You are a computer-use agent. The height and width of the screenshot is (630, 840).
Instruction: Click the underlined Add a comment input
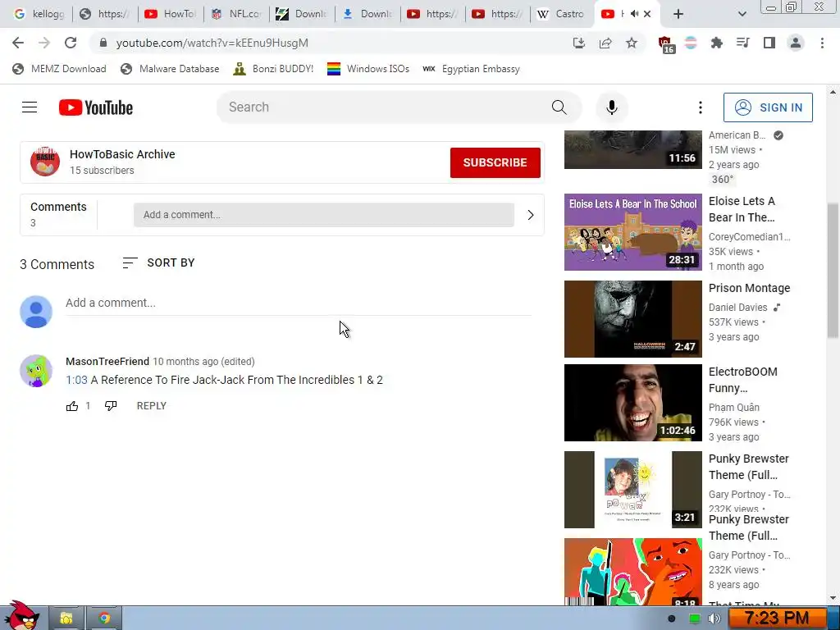click(x=298, y=304)
